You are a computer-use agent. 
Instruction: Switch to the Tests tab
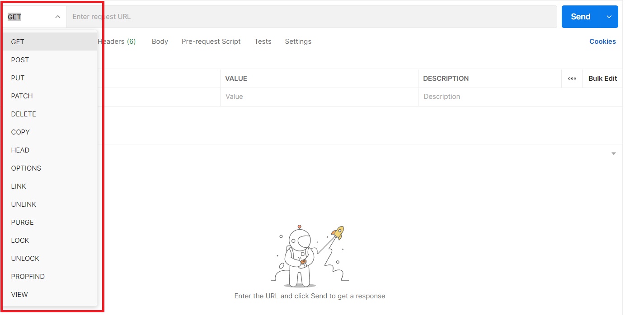[263, 41]
